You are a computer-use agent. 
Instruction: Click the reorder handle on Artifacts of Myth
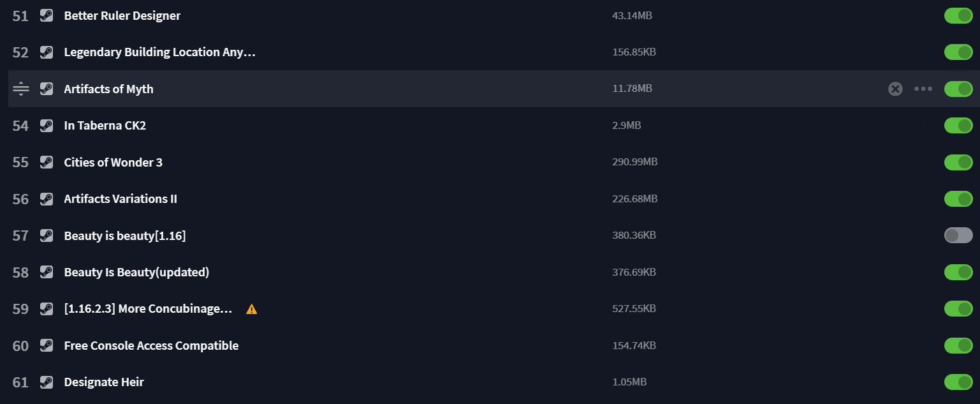21,89
